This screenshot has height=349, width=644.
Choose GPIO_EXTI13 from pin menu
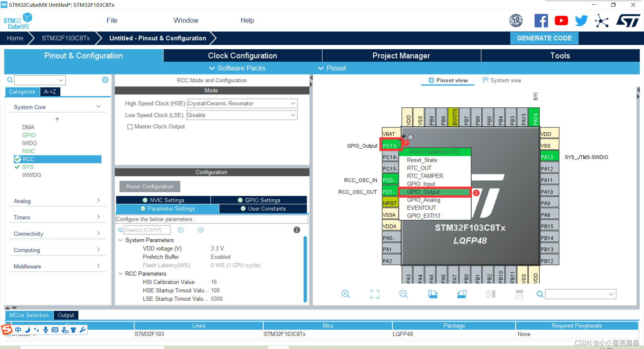pos(423,216)
